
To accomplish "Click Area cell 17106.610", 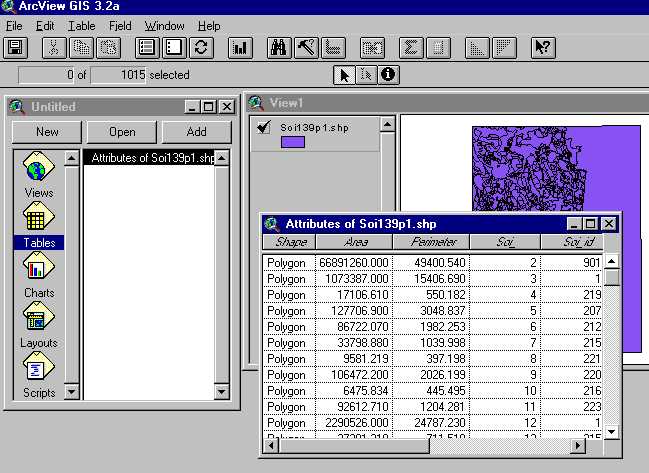I will point(354,295).
